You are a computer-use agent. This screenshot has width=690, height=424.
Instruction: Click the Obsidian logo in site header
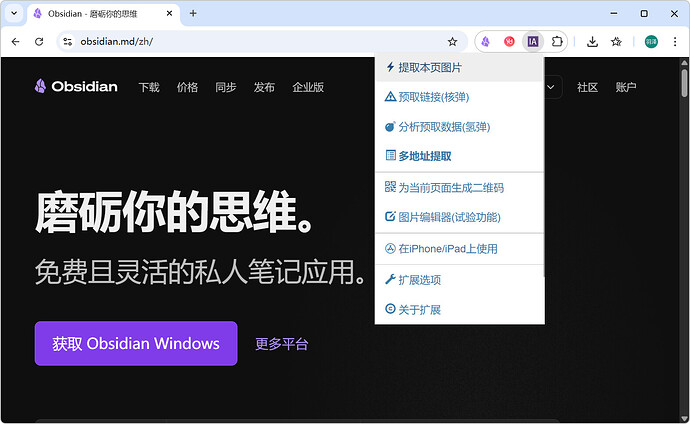pos(76,87)
